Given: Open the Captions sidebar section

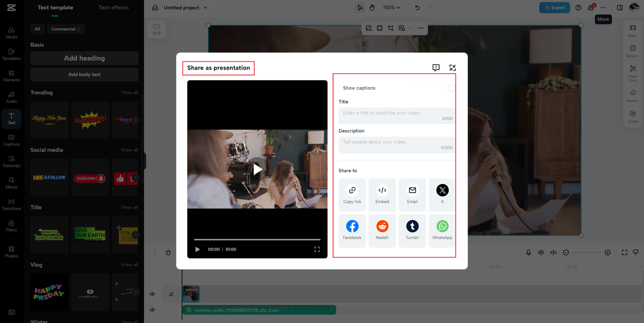Looking at the screenshot, I should tap(11, 140).
